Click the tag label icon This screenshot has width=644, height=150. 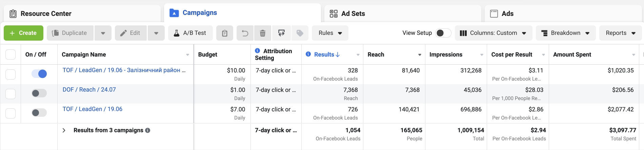coord(300,33)
